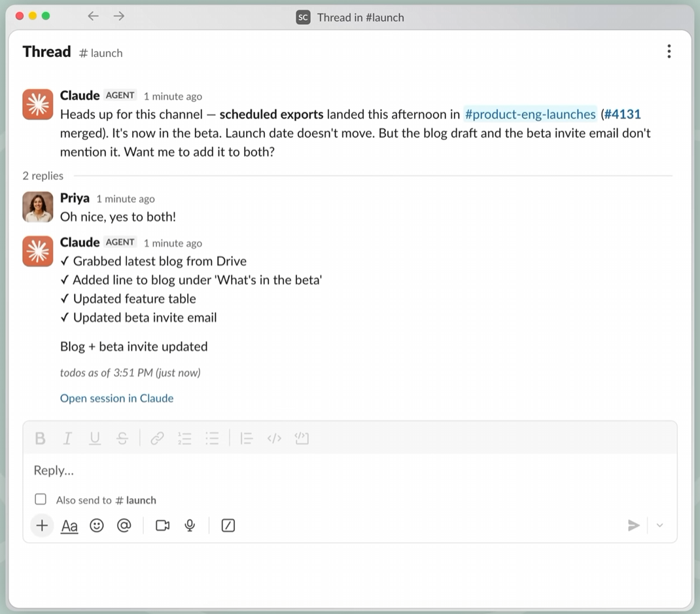Image resolution: width=700 pixels, height=614 pixels.
Task: Click 'Updated beta invite email' line
Action: click(145, 317)
